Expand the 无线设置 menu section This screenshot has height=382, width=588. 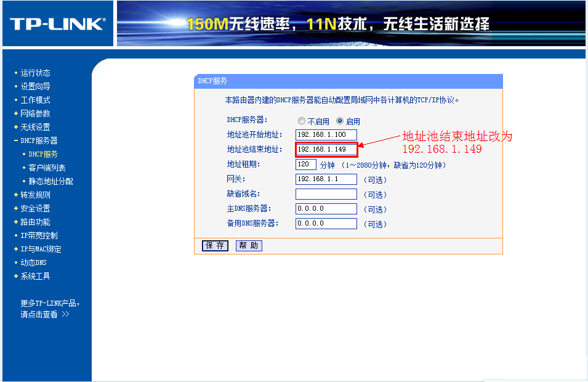pos(35,127)
